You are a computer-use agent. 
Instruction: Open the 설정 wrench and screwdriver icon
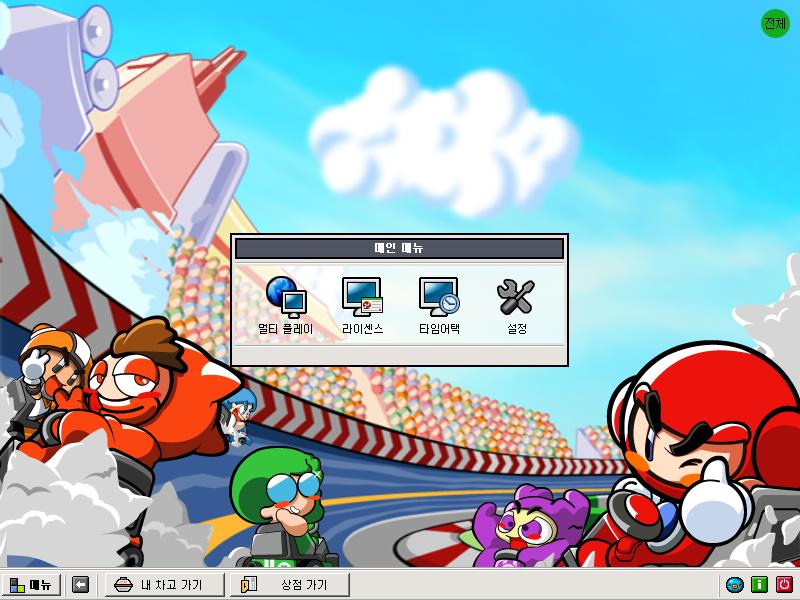[x=516, y=297]
